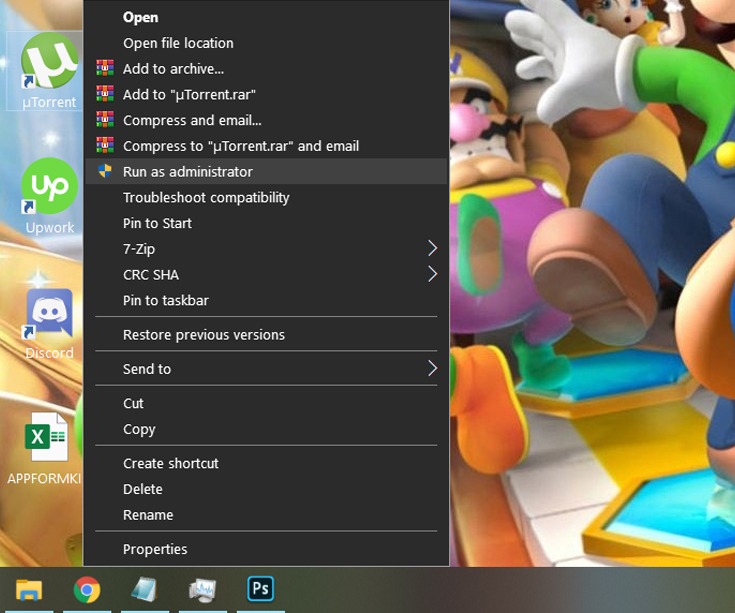Expand the CRC SHA submenu arrow
735x613 pixels.
(x=432, y=274)
